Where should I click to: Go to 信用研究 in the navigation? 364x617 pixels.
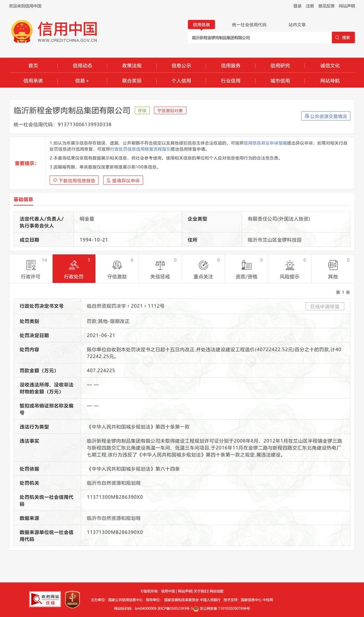[x=280, y=66]
